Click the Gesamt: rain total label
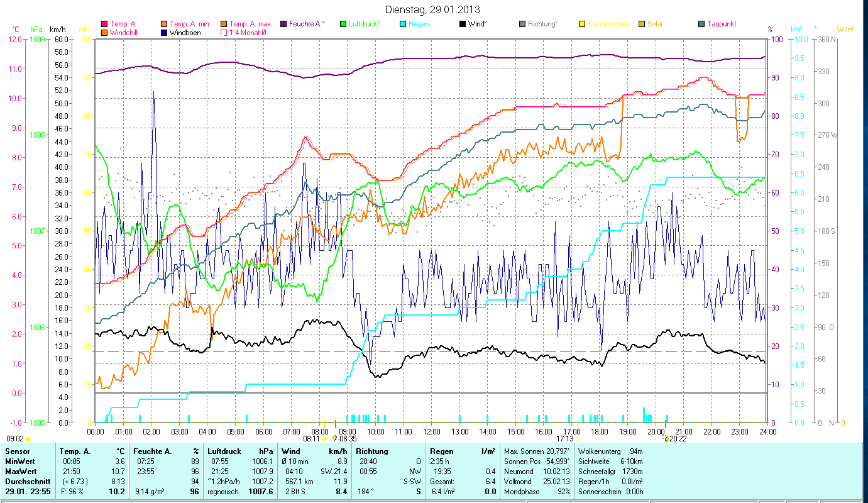This screenshot has height=503, width=868. pos(443,482)
